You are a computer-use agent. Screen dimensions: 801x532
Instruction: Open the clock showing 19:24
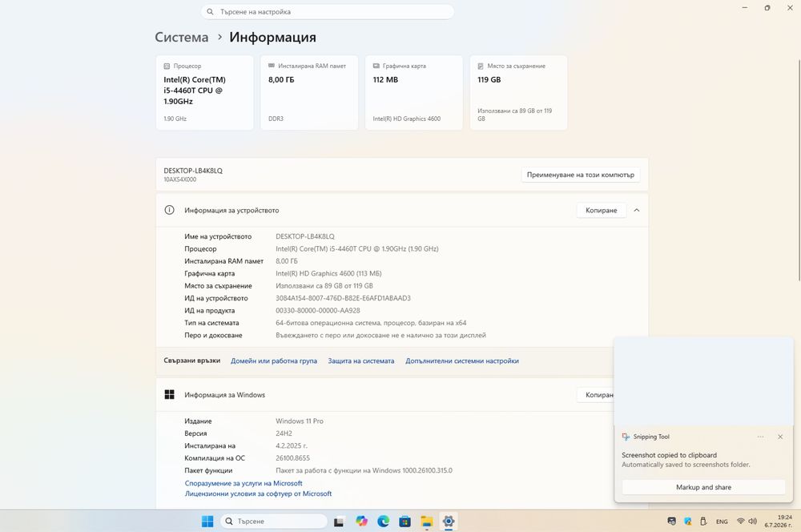point(779,522)
